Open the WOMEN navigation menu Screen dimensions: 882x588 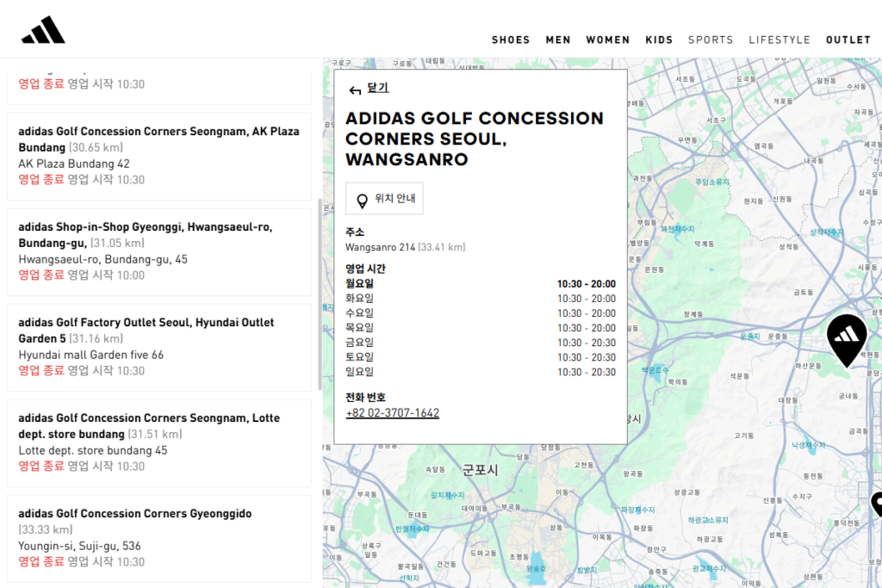pos(608,40)
